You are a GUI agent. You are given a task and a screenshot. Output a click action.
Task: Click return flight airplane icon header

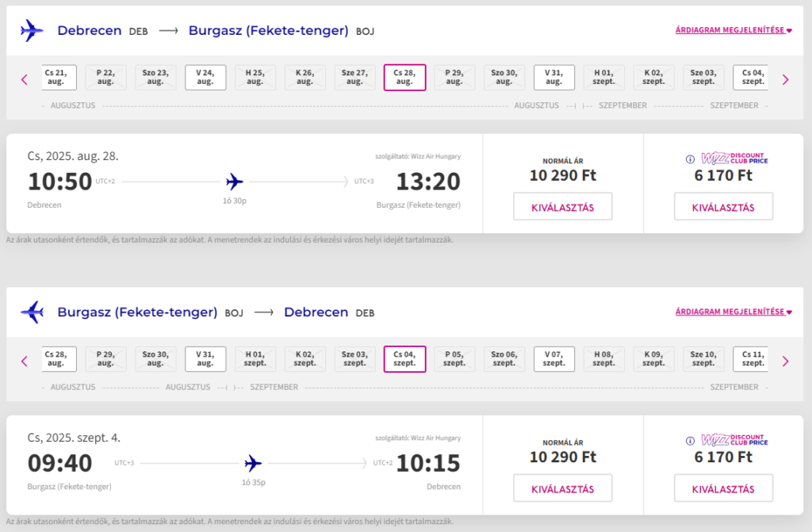(32, 312)
